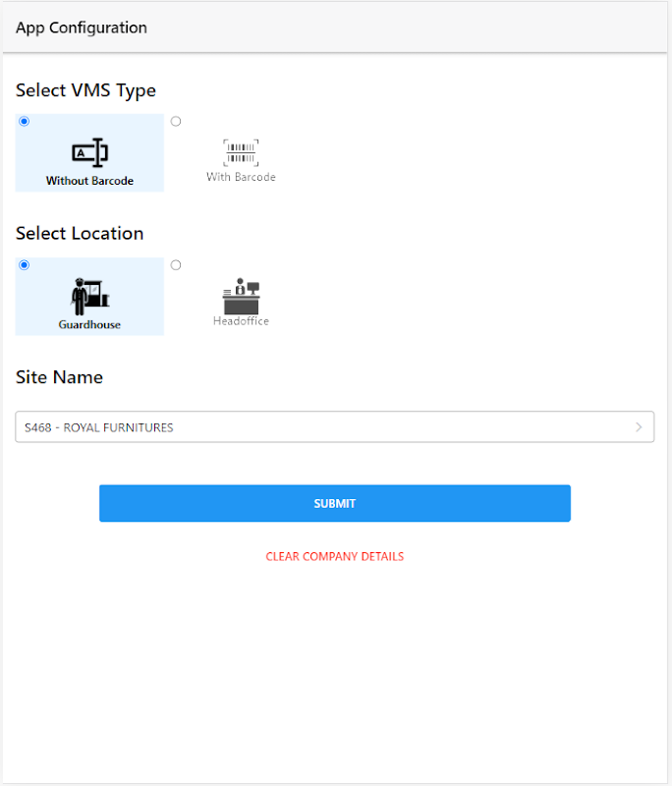This screenshot has height=786, width=672.
Task: Click the 'Guardhouse' text label
Action: coord(89,324)
